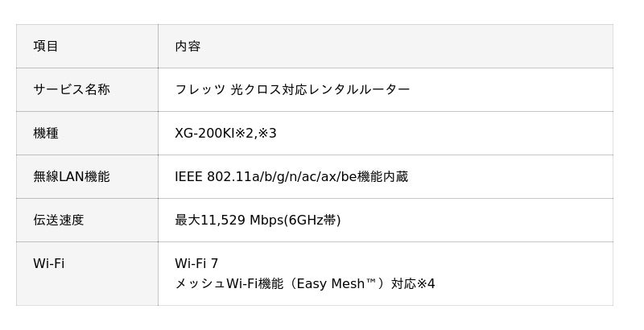
Task: Select the Wi-Fi row label
Action: (48, 263)
